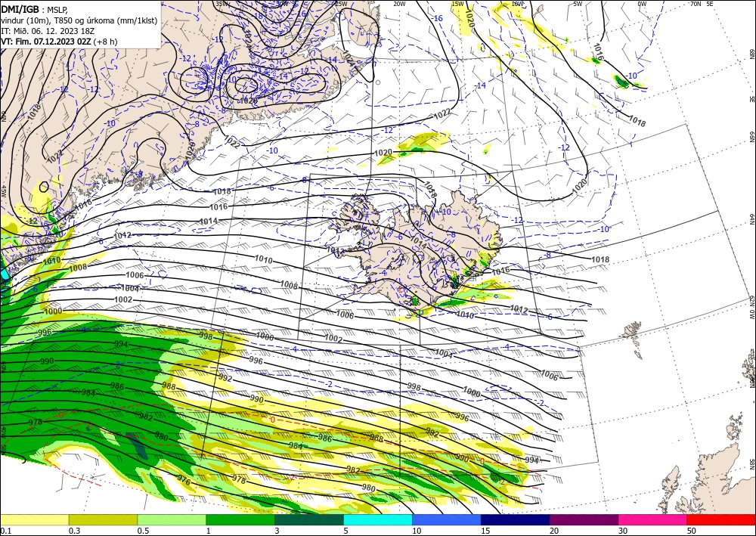Click the 'VT: Fim. 07.12.2023 02Z (+8 h)' line

pos(59,42)
